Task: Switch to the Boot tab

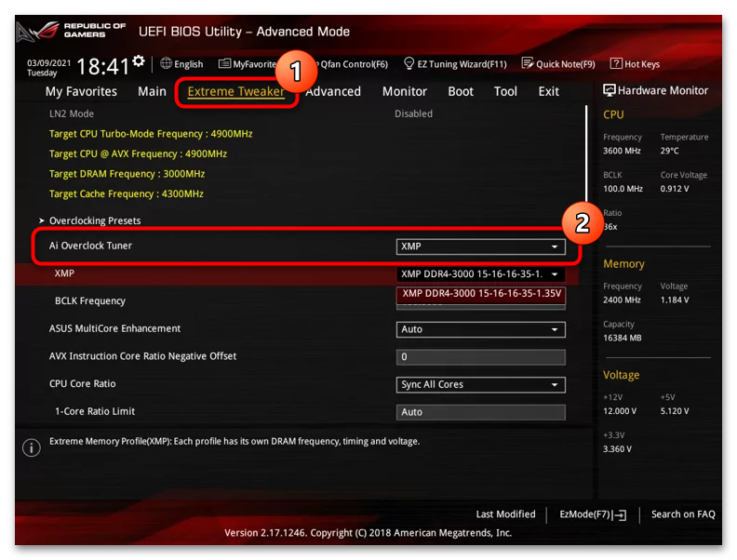Action: [x=461, y=91]
